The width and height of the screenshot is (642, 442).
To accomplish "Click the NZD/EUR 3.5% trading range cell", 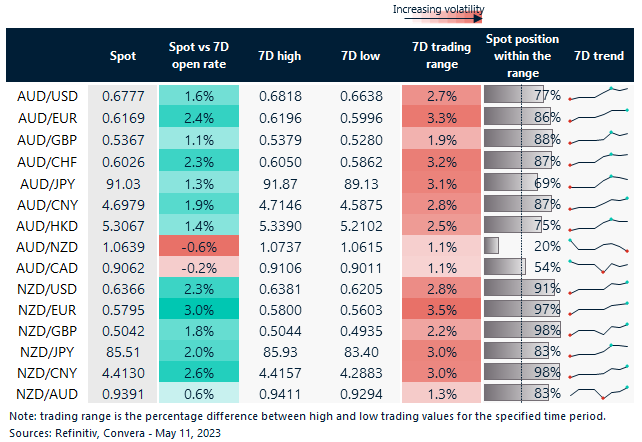I will (x=435, y=309).
